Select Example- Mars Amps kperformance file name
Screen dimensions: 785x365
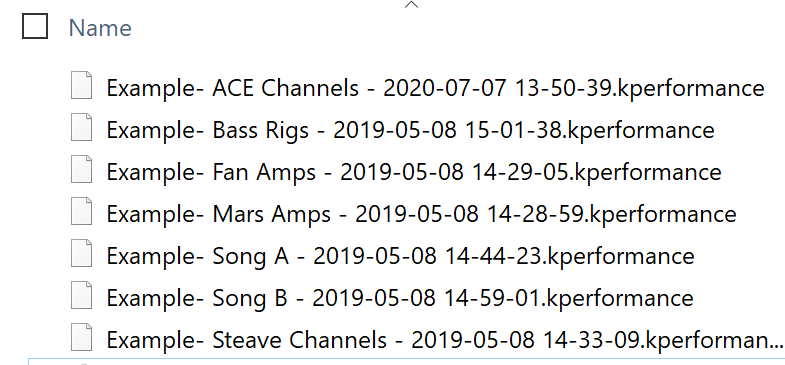[422, 215]
